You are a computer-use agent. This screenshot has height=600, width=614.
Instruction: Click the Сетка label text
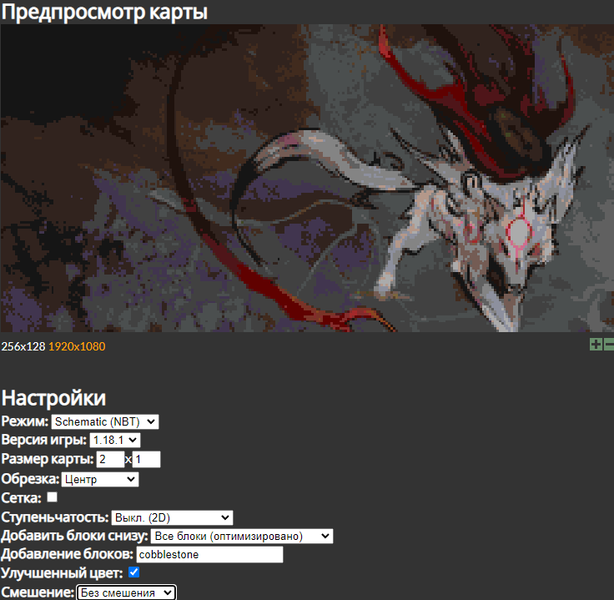pyautogui.click(x=21, y=498)
